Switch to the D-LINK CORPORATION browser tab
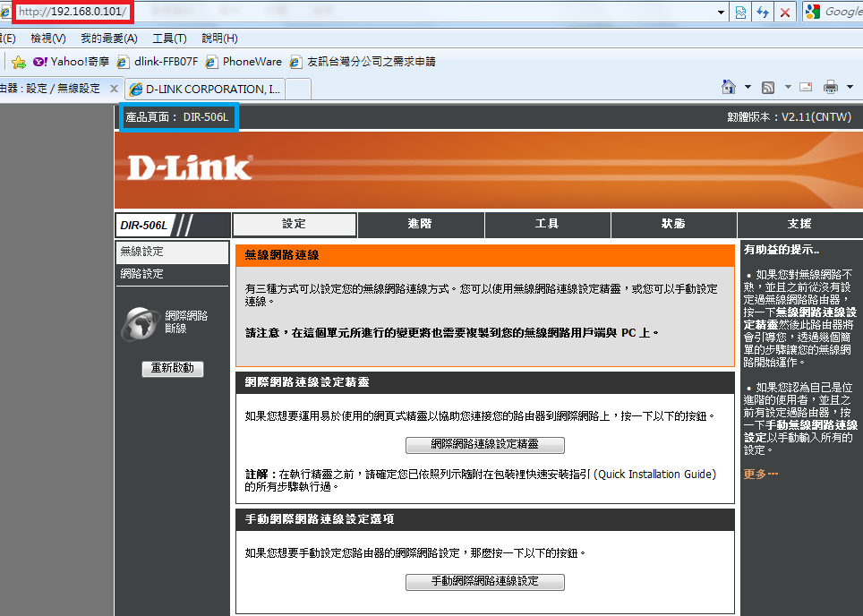Screen dimensions: 863x616 [205, 90]
